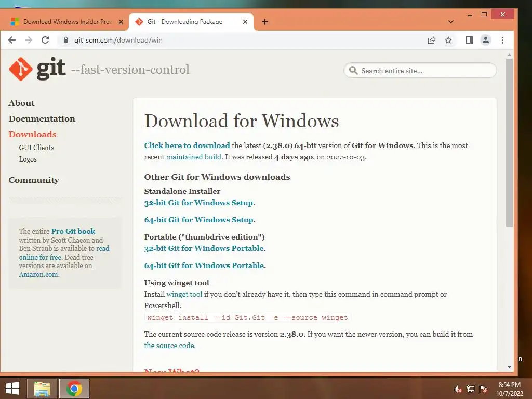Close the Download Windows Insider Preview tab
This screenshot has height=399, width=532.
tap(121, 22)
